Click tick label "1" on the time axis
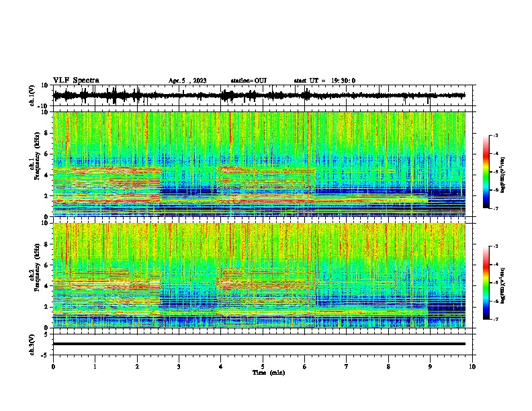 (x=95, y=367)
